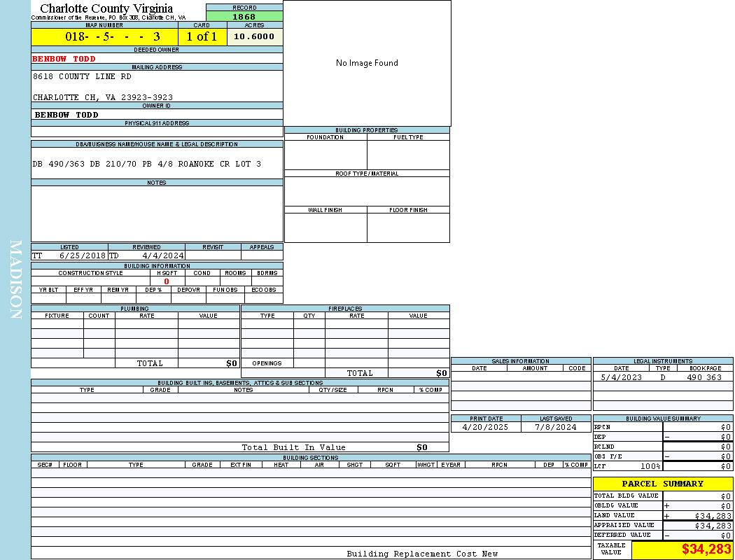Image resolution: width=735 pixels, height=560 pixels.
Task: Click the listed date 6/25/2018
Action: click(x=82, y=255)
